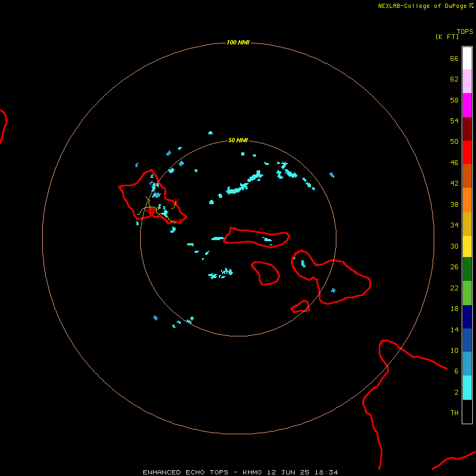Click the legend value "10"
476x476 pixels.
pyautogui.click(x=454, y=351)
